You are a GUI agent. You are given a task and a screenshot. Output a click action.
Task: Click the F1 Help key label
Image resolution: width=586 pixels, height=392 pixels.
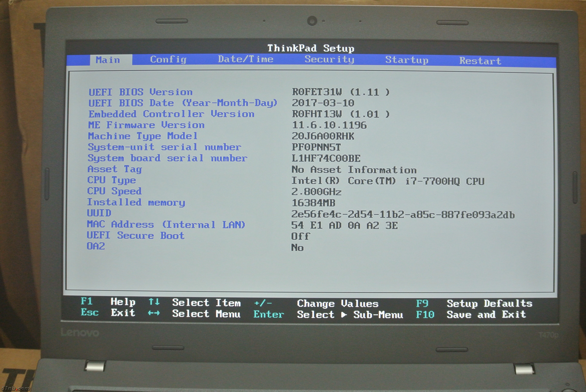click(87, 301)
